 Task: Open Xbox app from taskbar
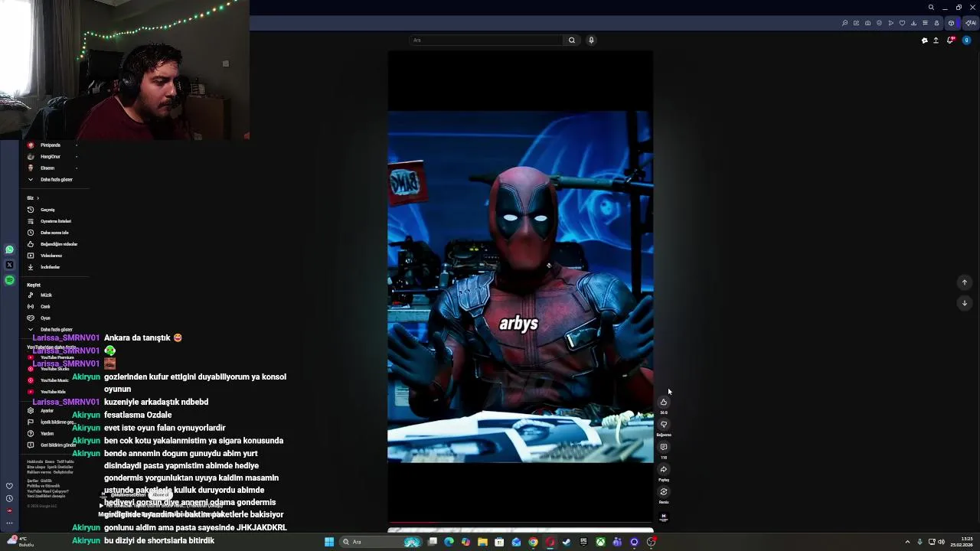(x=600, y=542)
